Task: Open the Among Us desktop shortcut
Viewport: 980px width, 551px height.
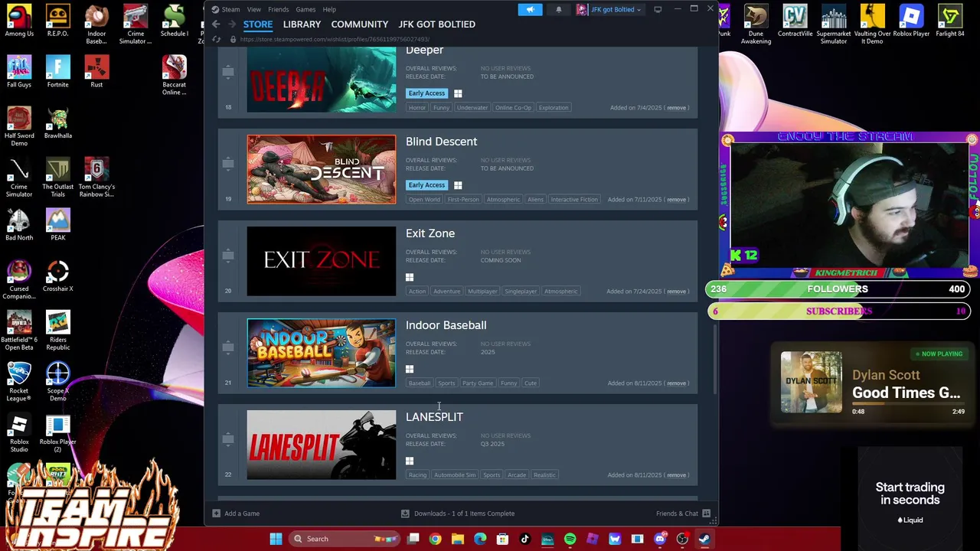Action: click(19, 21)
